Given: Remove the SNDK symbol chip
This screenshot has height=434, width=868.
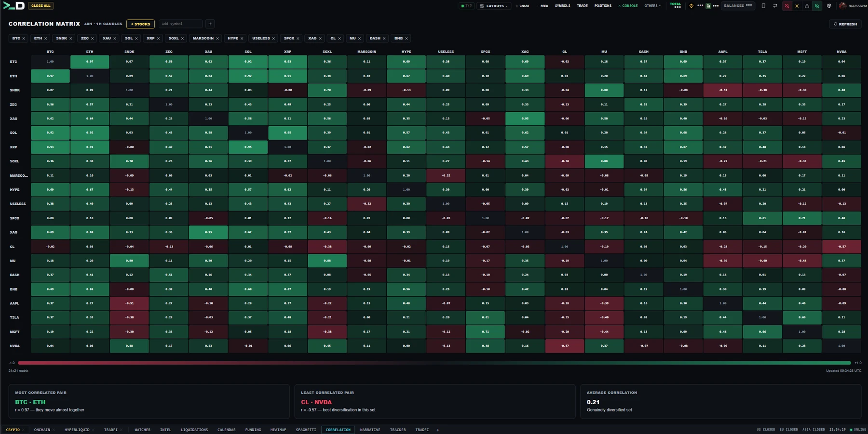Looking at the screenshot, I should (x=71, y=39).
